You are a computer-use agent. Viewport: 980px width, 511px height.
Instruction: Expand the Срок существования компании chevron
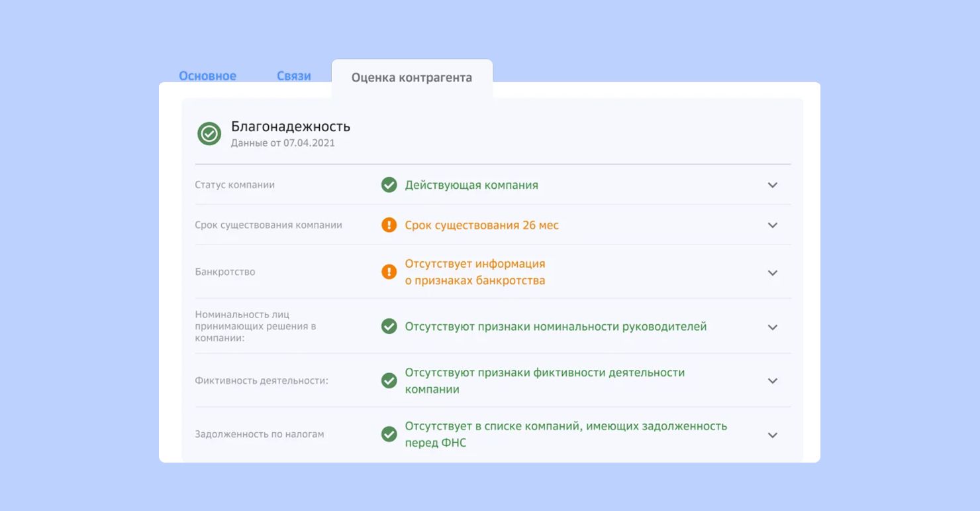click(x=772, y=225)
